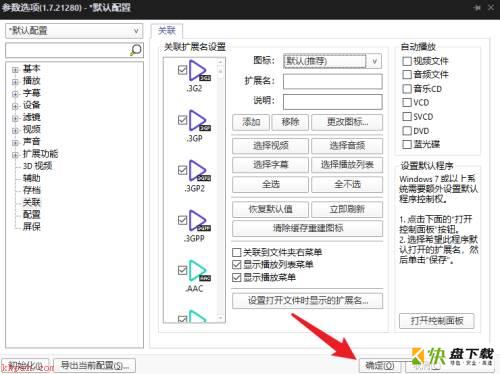The width and height of the screenshot is (500, 374).
Task: Click the 导出当前配置(S)... button
Action: 95,365
